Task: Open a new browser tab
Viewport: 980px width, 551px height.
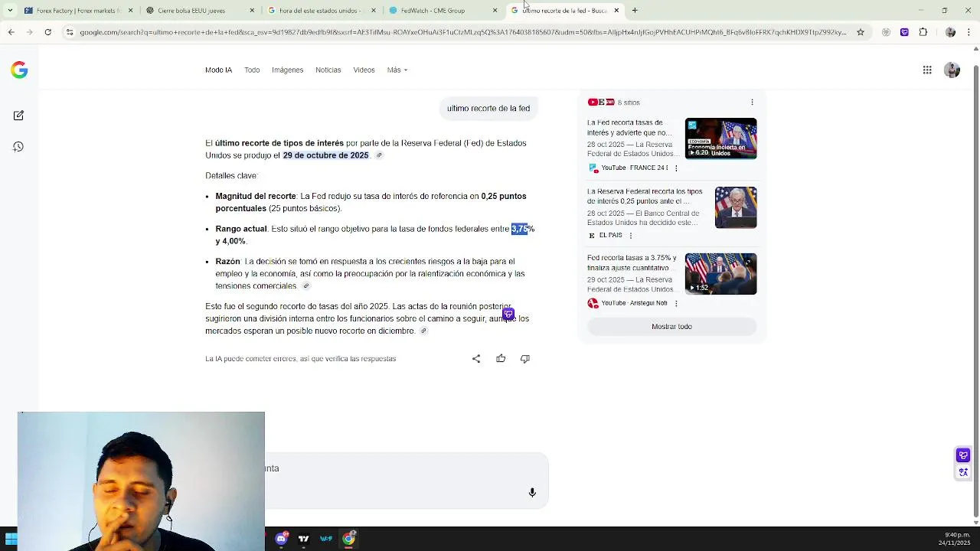Action: [x=635, y=11]
